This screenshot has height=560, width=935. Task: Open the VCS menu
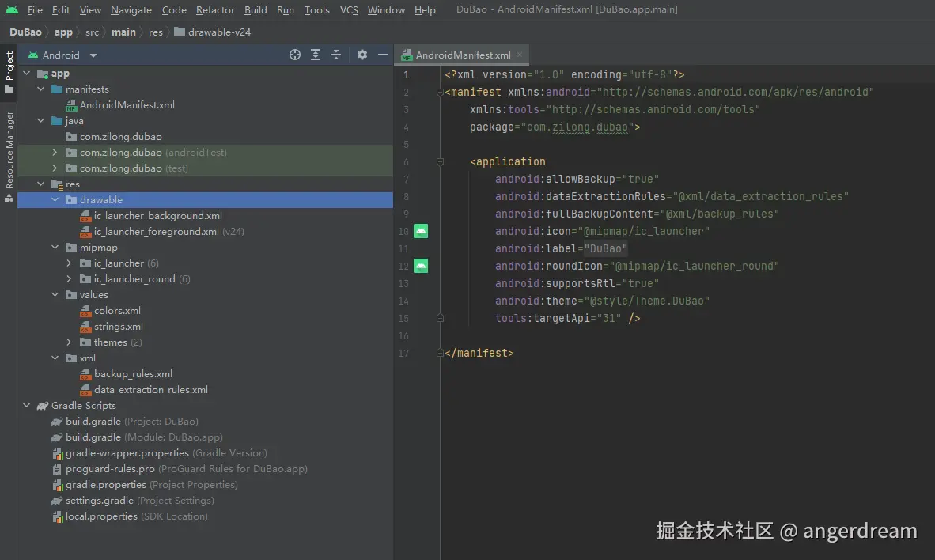point(349,10)
